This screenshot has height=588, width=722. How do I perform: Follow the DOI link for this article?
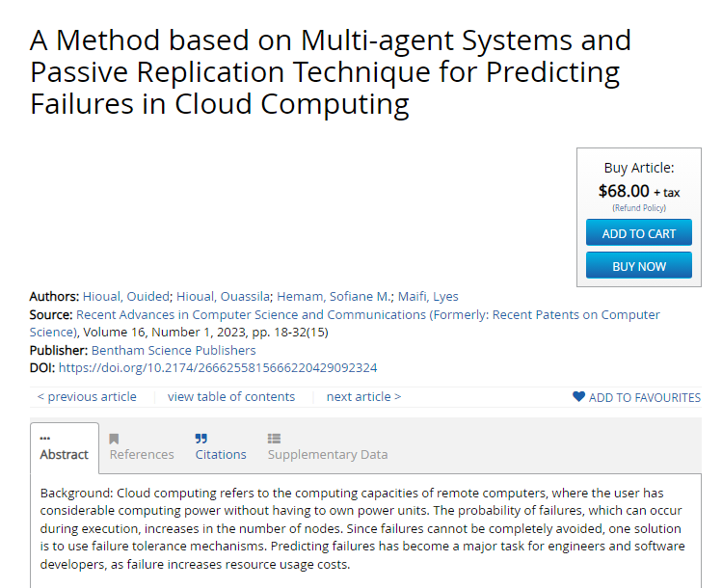coord(218,367)
